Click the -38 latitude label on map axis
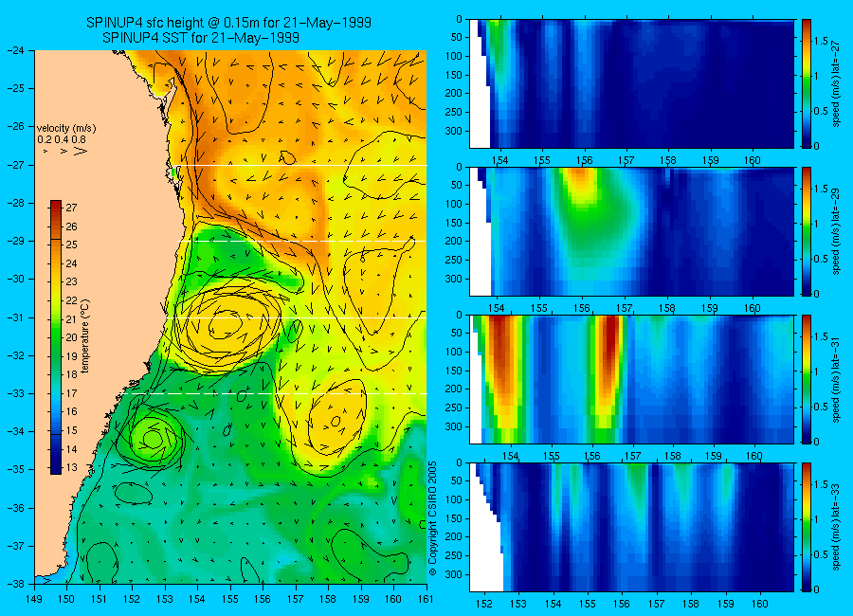 pos(15,584)
